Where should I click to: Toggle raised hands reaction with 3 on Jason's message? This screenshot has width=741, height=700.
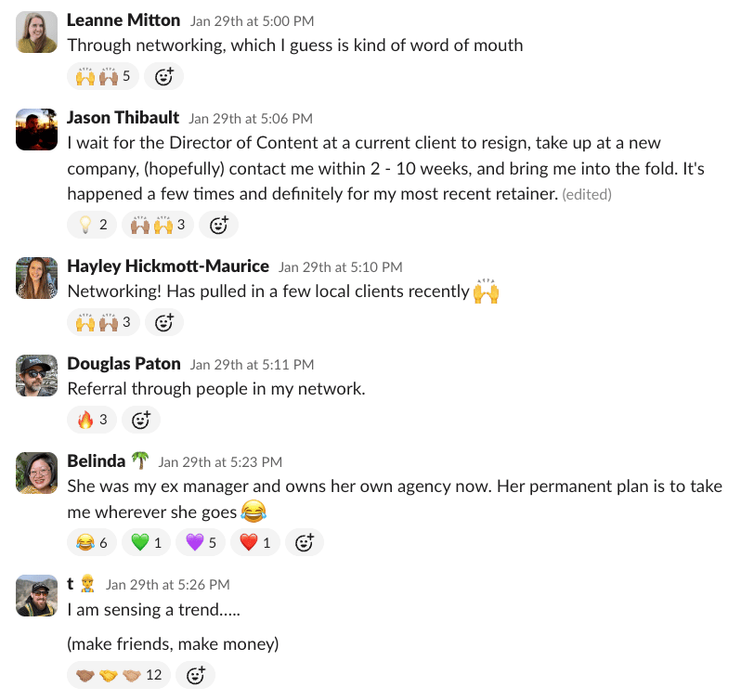click(x=158, y=225)
